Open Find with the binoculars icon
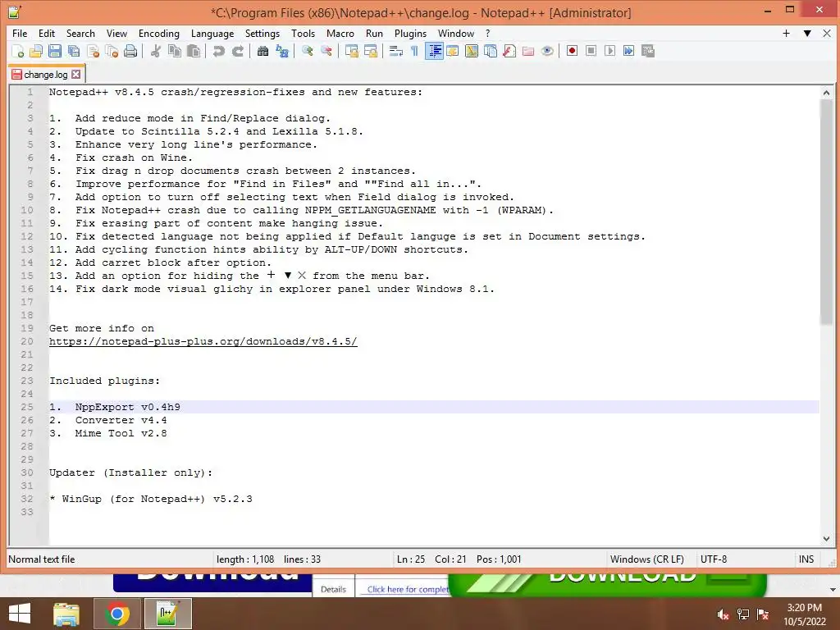The image size is (840, 630). point(262,51)
